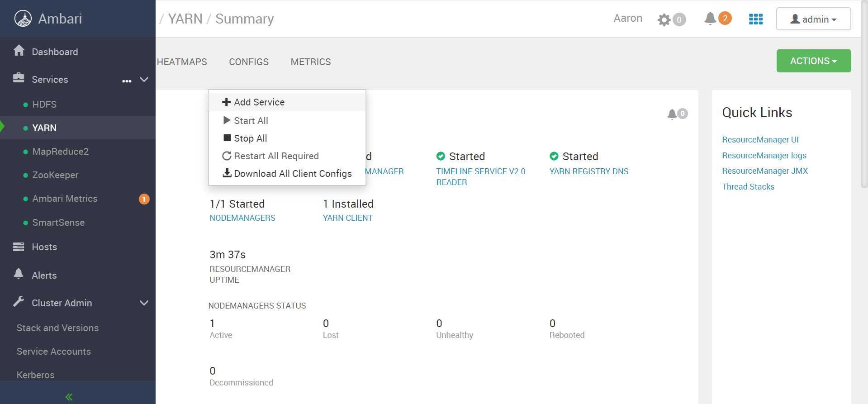Click YARN Registry DNS started check icon
The image size is (868, 404).
(554, 156)
